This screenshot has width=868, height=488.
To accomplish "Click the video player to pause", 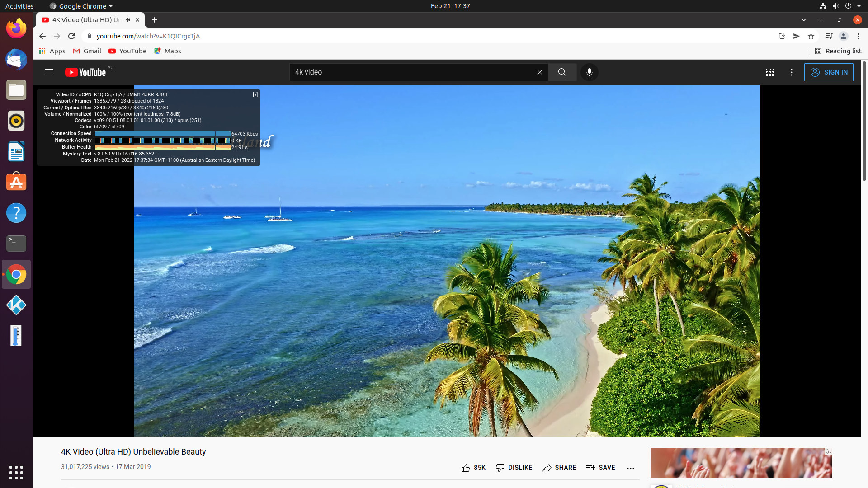I will click(x=447, y=261).
